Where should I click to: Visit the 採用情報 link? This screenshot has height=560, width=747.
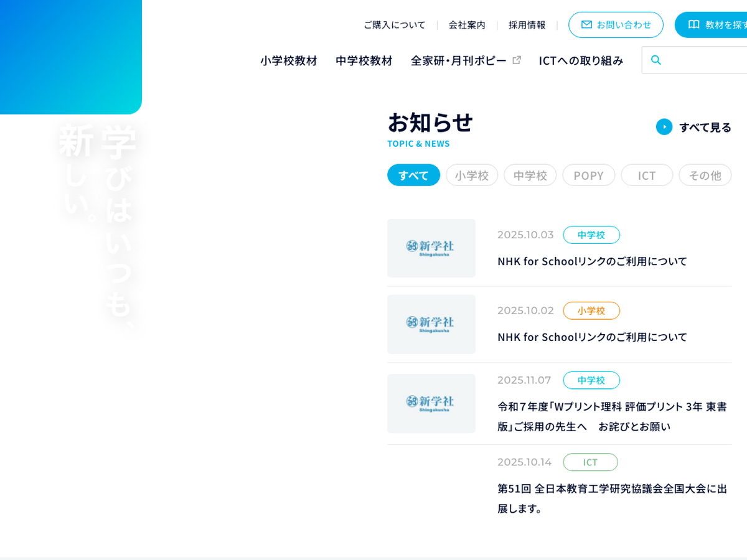pyautogui.click(x=527, y=25)
